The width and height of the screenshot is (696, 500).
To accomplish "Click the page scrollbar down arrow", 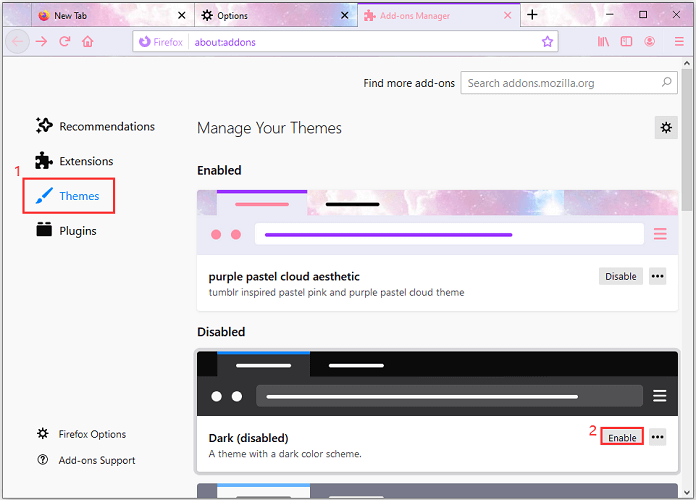I will [687, 492].
